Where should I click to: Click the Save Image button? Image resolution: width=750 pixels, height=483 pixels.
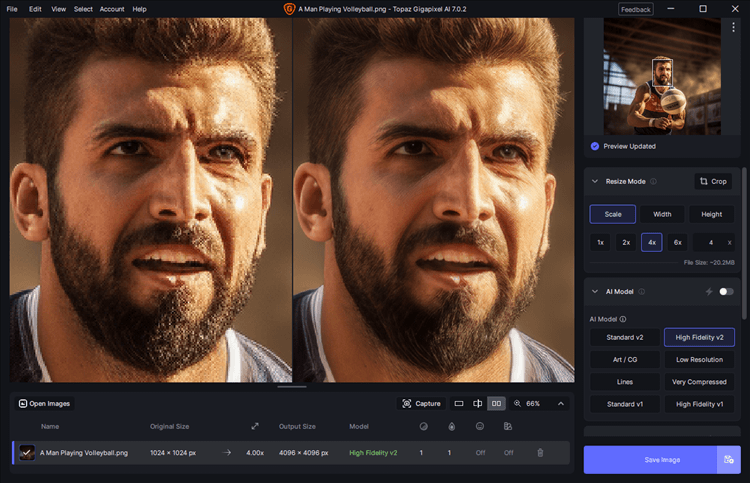[648, 460]
